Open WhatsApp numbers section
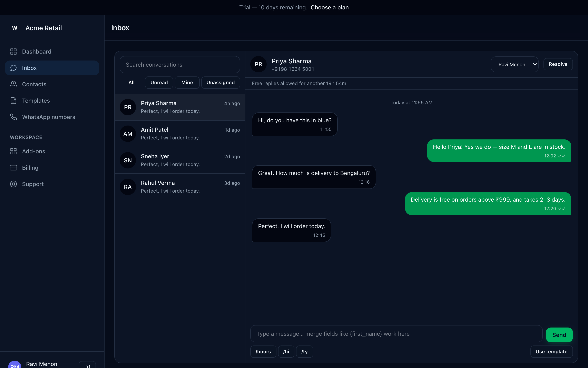 click(x=52, y=117)
